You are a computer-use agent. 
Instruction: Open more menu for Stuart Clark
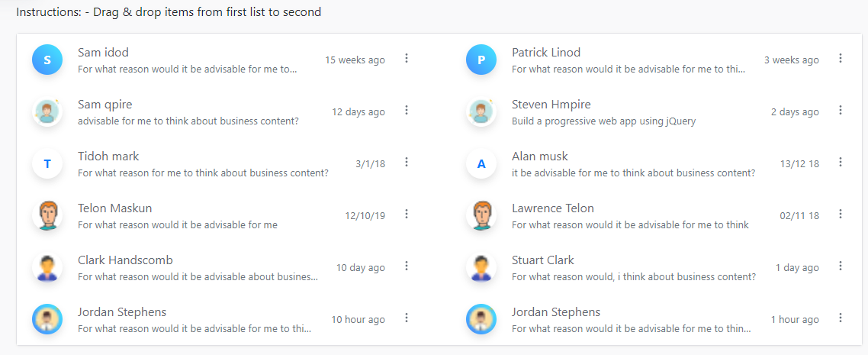click(841, 266)
